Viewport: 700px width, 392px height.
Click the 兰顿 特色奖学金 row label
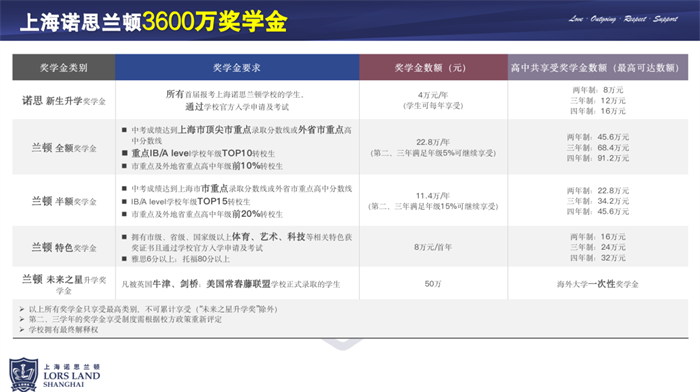click(x=64, y=247)
